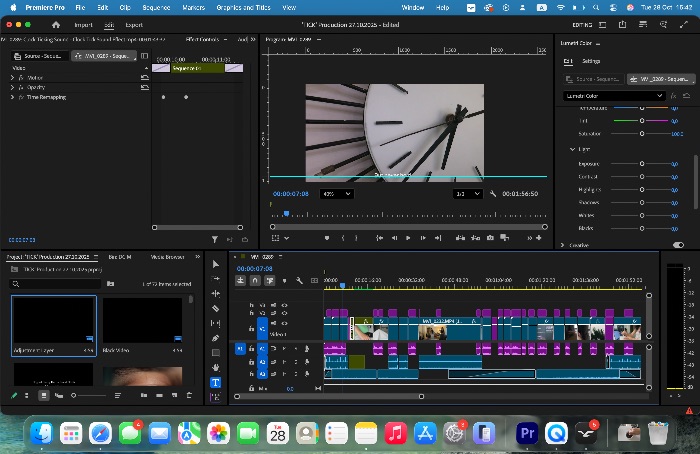Viewport: 700px width, 454px height.
Task: Switch to the Settings tab in Lumetri
Action: coord(591,61)
